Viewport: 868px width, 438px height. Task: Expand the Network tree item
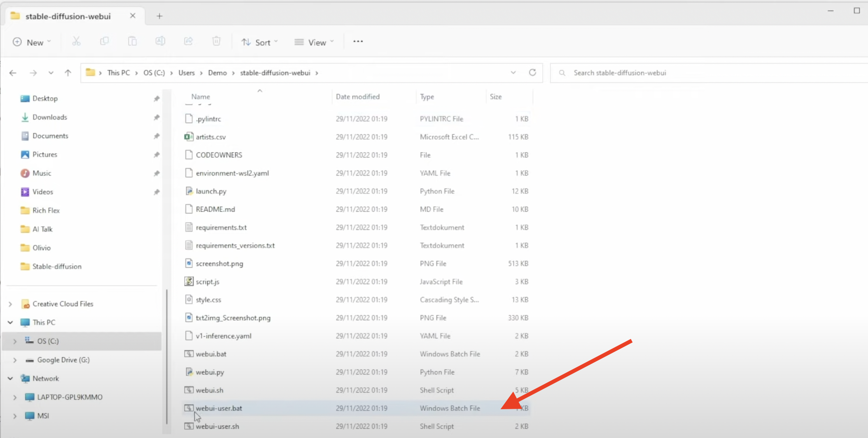[10, 378]
